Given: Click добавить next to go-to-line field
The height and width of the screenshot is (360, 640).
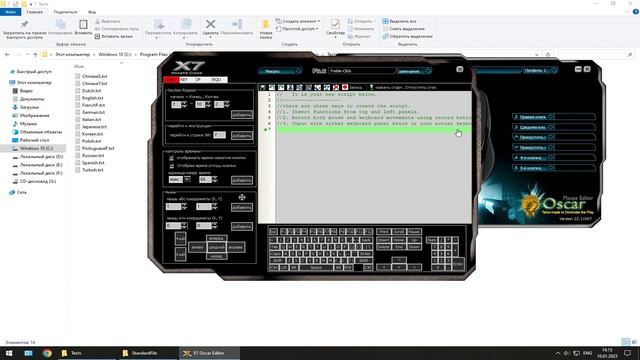Looking at the screenshot, I should [x=242, y=135].
